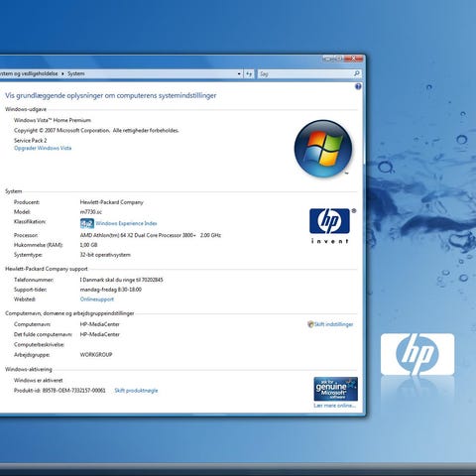Click the window minimize button
476x476 pixels.
click(x=328, y=59)
